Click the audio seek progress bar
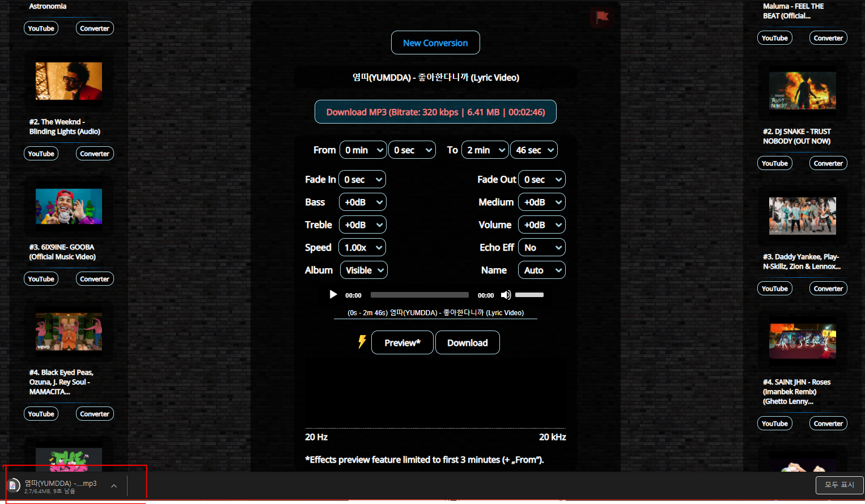Viewport: 865px width, 504px height. pyautogui.click(x=419, y=295)
